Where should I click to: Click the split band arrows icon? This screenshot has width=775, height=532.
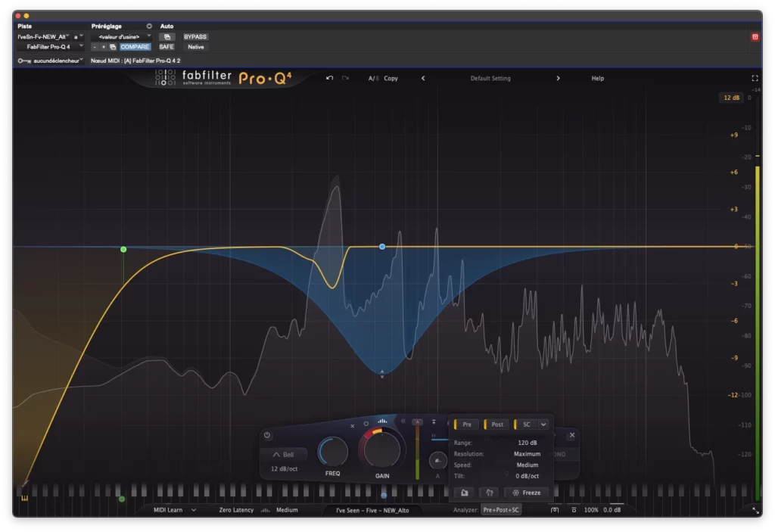(434, 422)
